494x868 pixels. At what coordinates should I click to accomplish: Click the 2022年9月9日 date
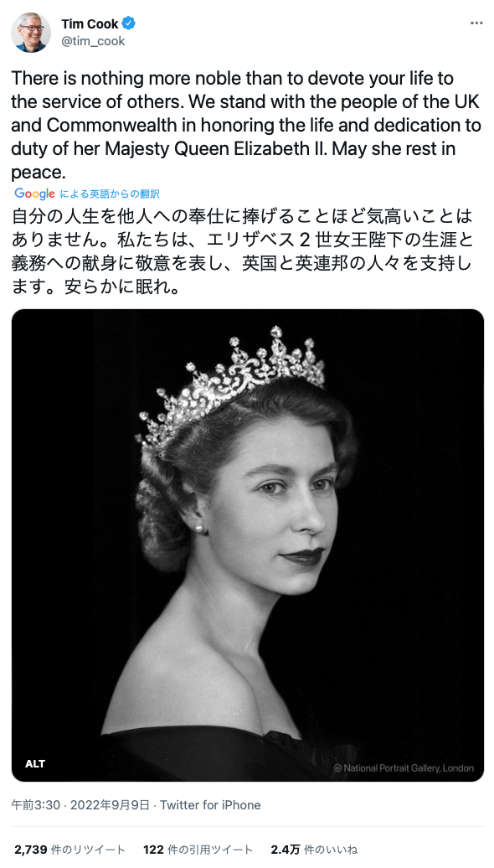pyautogui.click(x=110, y=805)
